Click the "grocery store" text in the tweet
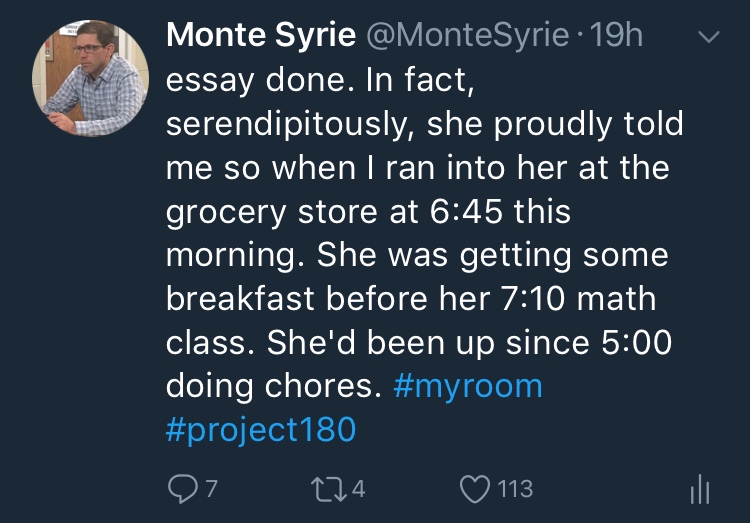 click(269, 212)
